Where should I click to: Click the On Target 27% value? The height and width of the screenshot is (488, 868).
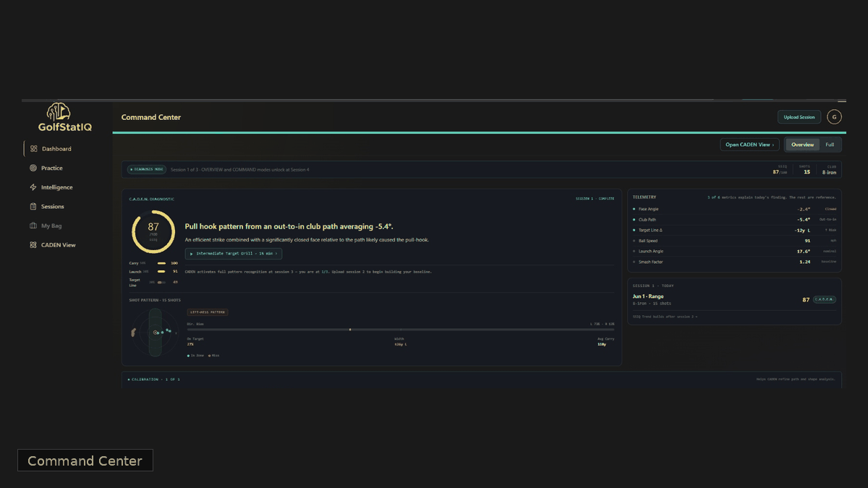pyautogui.click(x=190, y=344)
